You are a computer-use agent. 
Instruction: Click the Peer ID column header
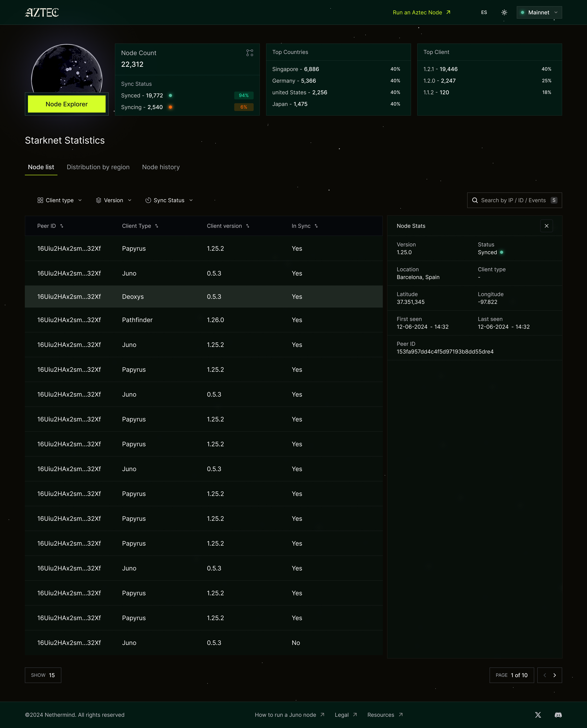pyautogui.click(x=50, y=226)
